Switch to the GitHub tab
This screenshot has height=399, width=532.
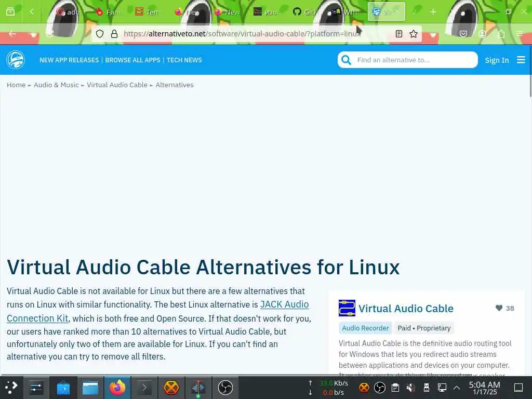305,12
